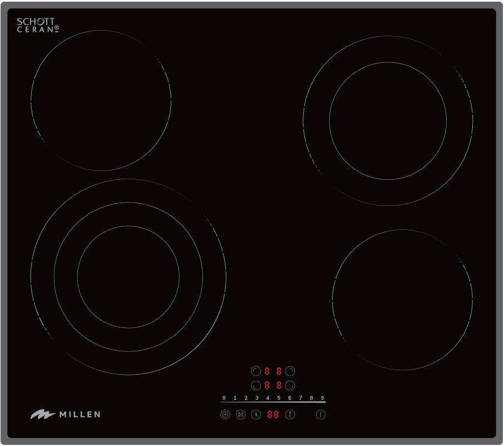Select the top-right cooking zone icon
Image resolution: width=504 pixels, height=446 pixels.
click(290, 371)
